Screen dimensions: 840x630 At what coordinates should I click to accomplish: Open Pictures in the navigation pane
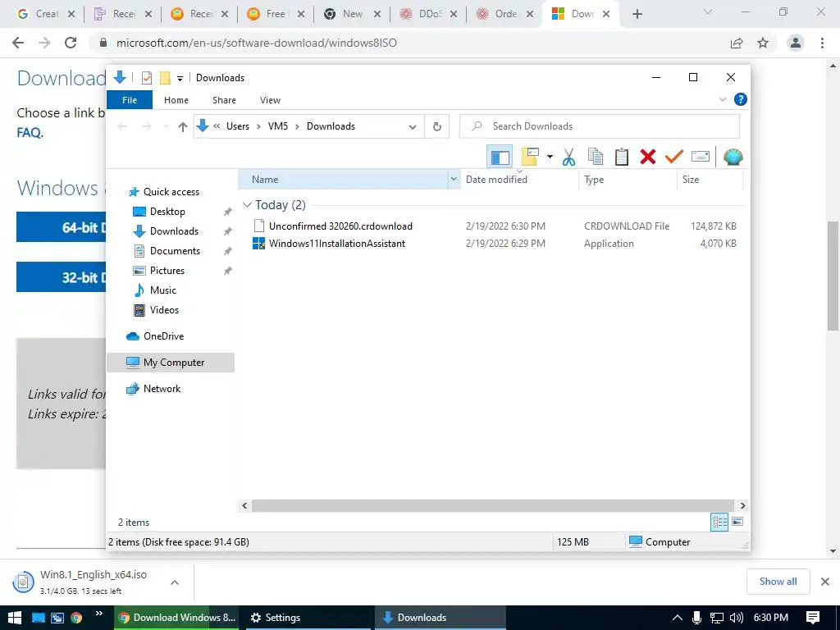point(167,271)
